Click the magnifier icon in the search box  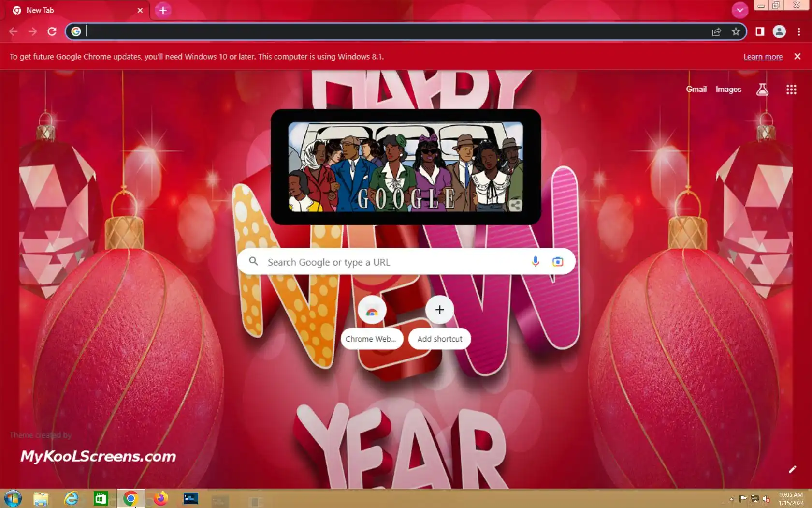click(x=253, y=262)
